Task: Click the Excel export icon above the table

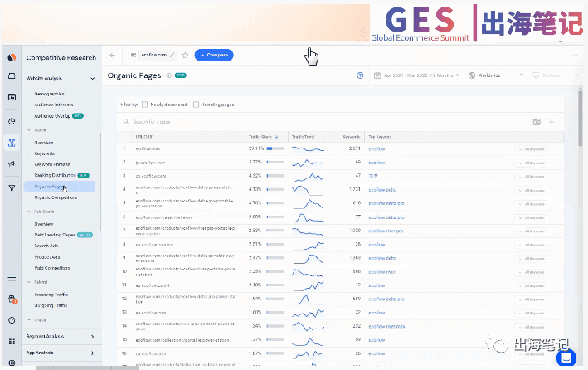Action: (537, 122)
